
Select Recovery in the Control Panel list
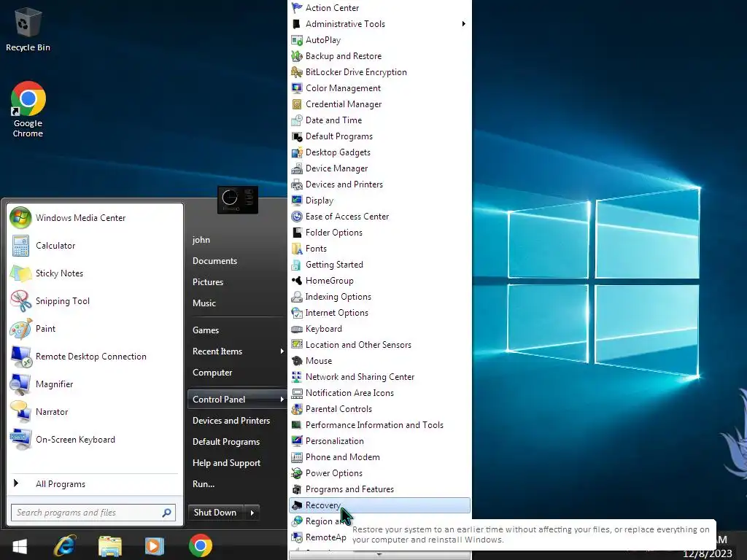point(379,505)
